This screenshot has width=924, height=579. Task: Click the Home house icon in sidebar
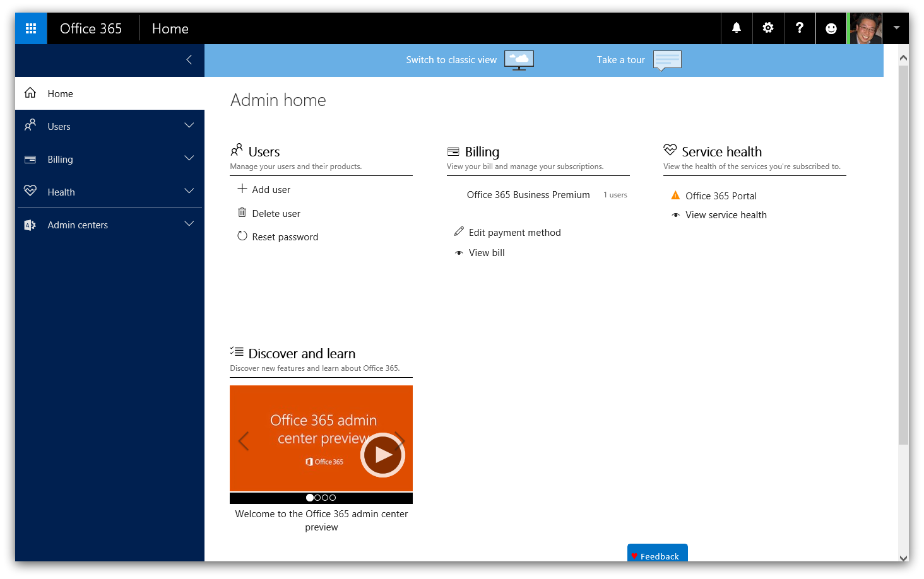click(30, 93)
